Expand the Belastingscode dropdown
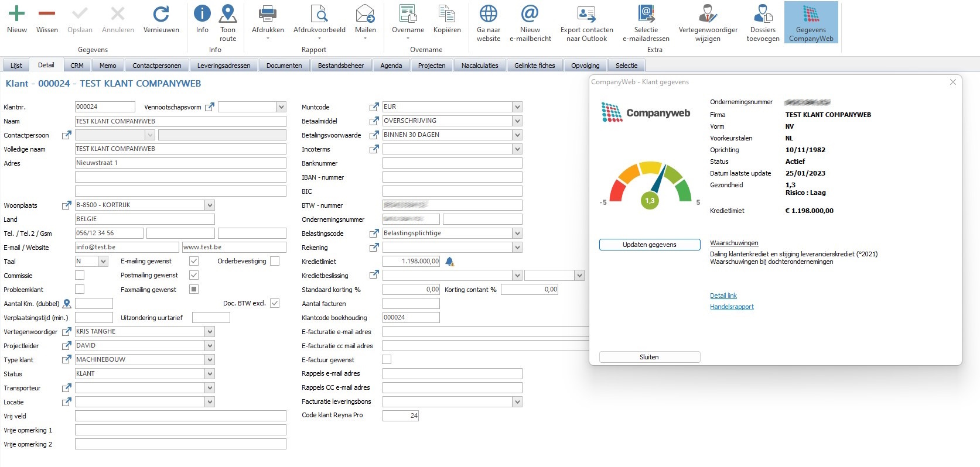The image size is (980, 467). [x=517, y=233]
